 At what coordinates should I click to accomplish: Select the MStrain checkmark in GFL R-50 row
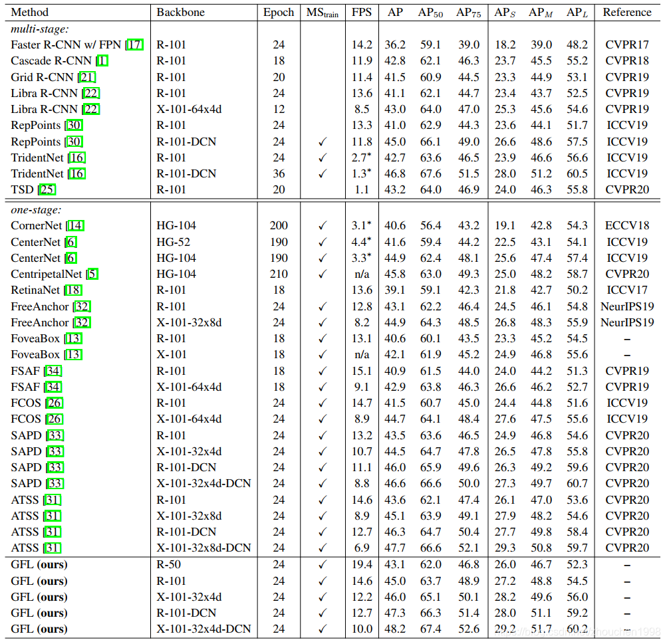click(x=323, y=565)
